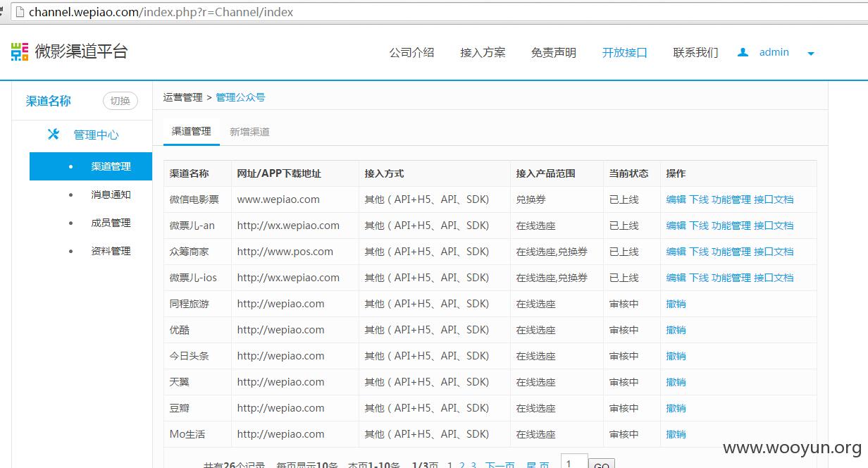Viewport: 868px width, 468px height.
Task: Click 下线 for 微票儿-an row
Action: click(x=699, y=226)
